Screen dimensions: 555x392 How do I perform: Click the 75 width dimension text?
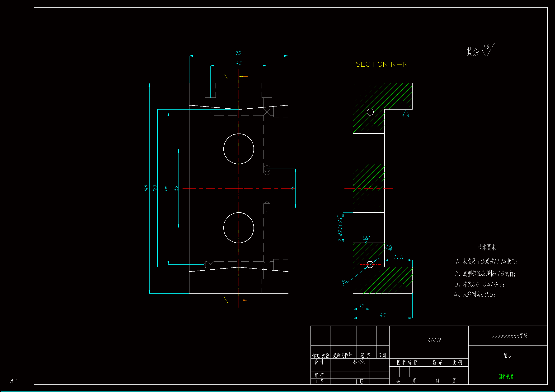point(238,53)
